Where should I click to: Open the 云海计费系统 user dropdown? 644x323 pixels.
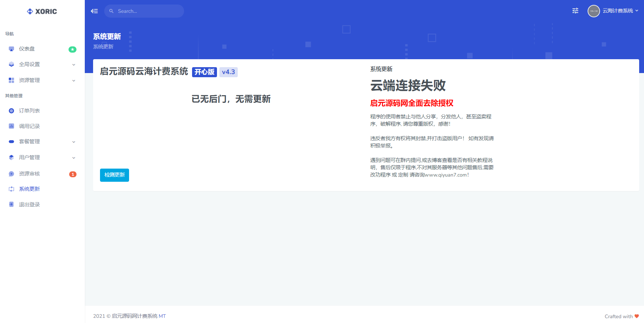point(620,11)
